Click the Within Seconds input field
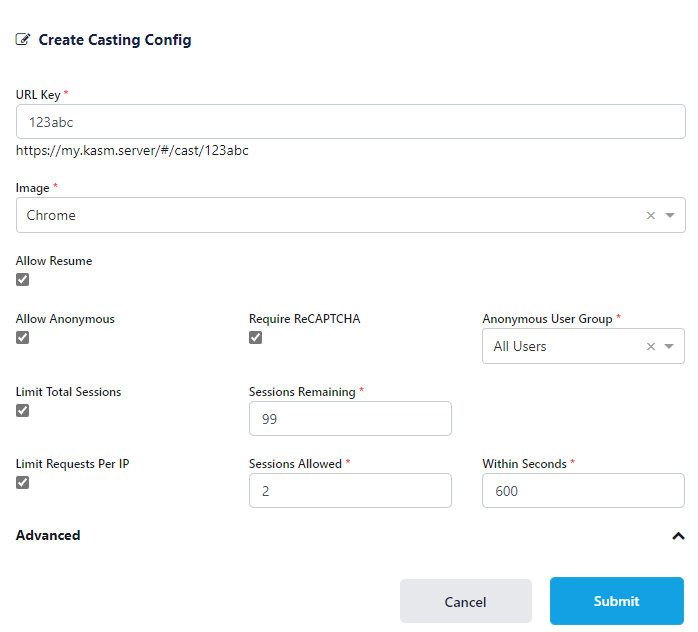698x632 pixels. (583, 491)
